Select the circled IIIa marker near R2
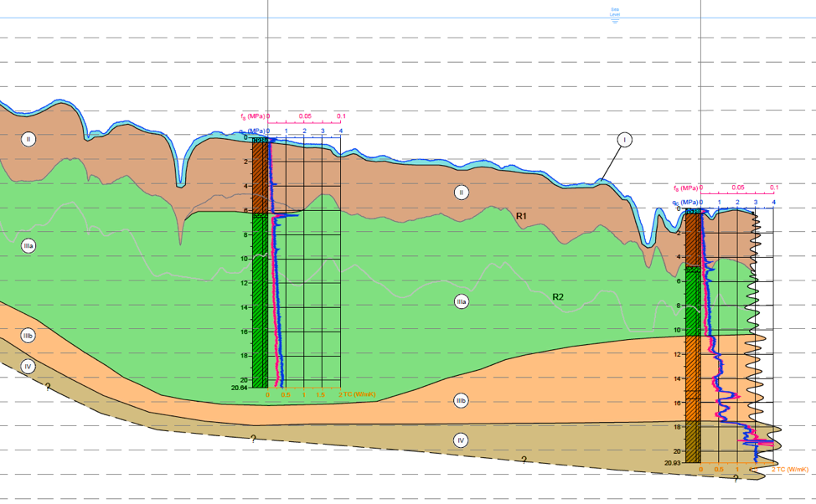Image resolution: width=816 pixels, height=504 pixels. click(461, 301)
